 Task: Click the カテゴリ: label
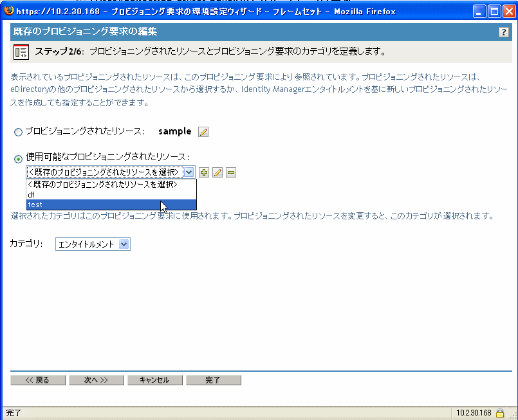26,244
